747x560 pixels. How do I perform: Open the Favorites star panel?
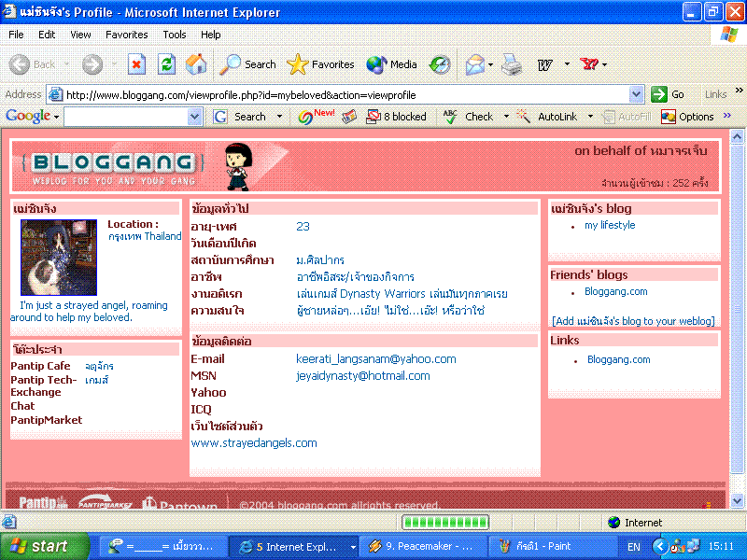click(297, 64)
